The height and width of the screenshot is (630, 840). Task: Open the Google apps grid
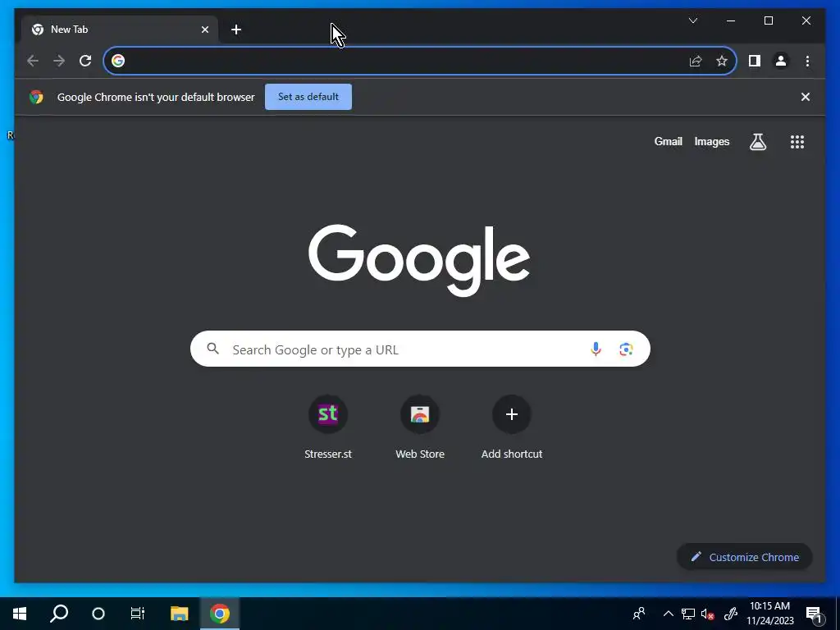tap(797, 142)
